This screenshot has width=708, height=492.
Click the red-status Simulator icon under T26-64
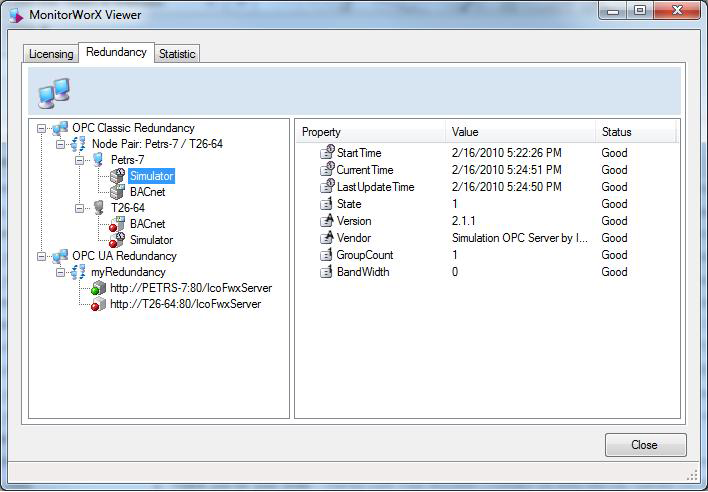117,240
